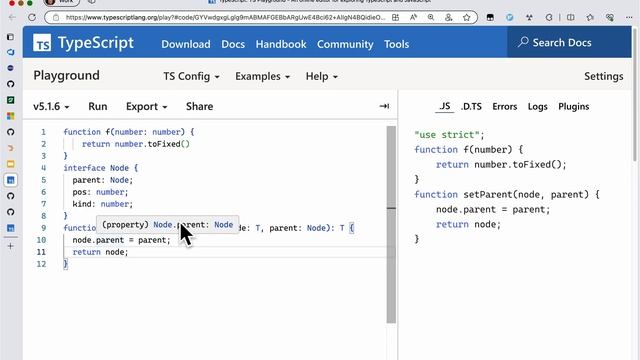Click the TypeScript wordmark link

click(x=96, y=43)
